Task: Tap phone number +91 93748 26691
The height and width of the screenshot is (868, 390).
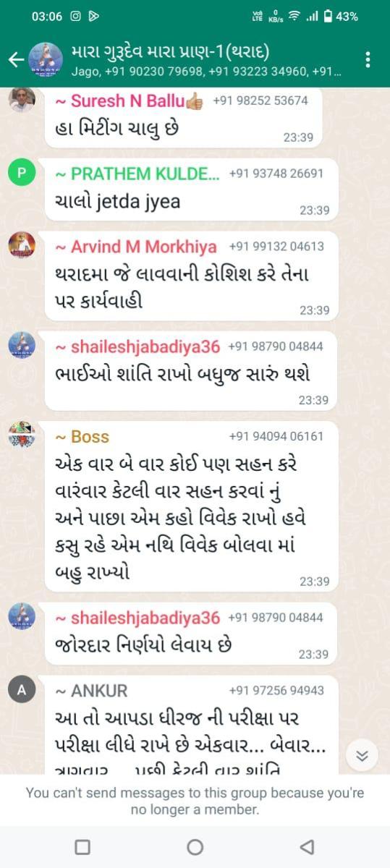Action: coord(276,174)
